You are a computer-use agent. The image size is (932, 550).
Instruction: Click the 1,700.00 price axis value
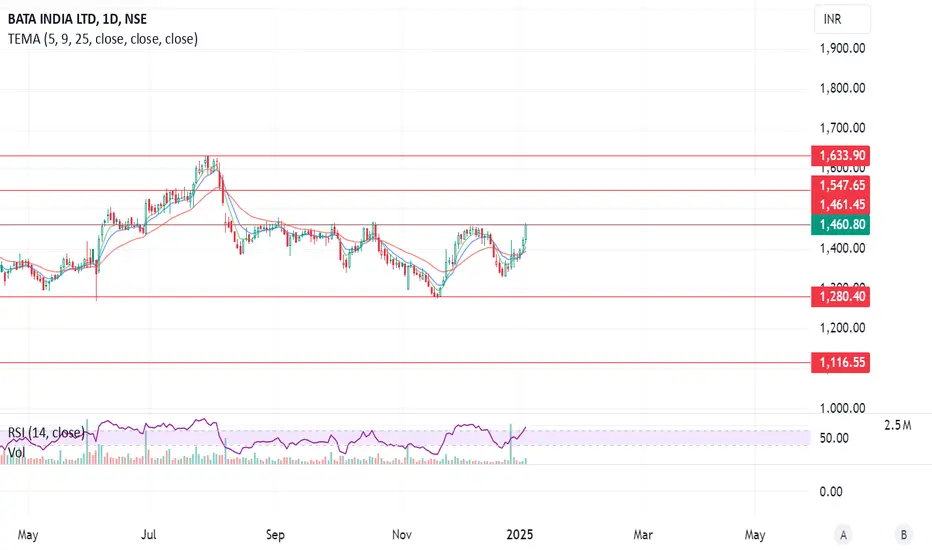click(842, 128)
